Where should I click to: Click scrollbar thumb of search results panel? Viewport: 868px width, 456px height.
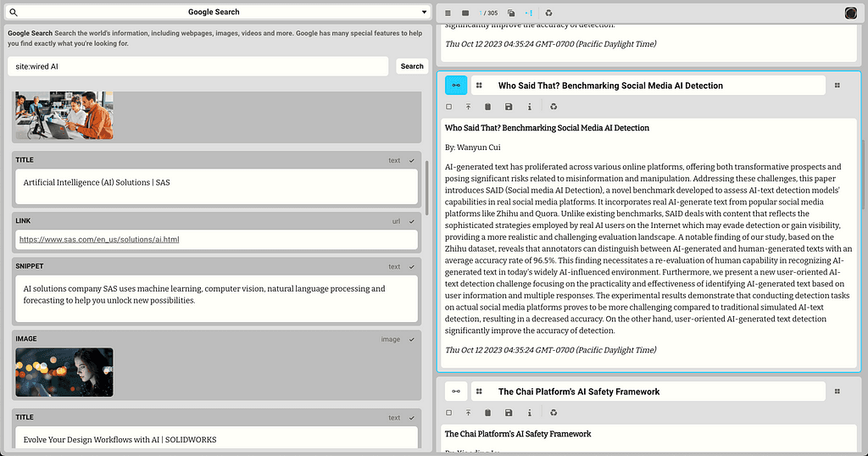[x=427, y=188]
